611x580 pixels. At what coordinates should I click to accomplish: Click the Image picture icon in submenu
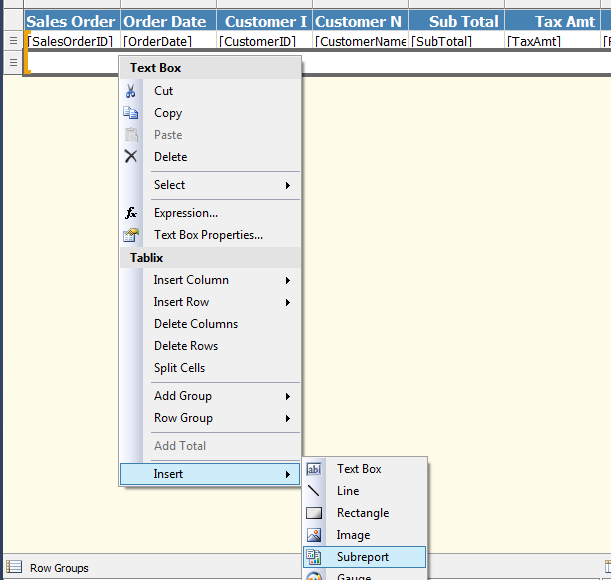314,535
